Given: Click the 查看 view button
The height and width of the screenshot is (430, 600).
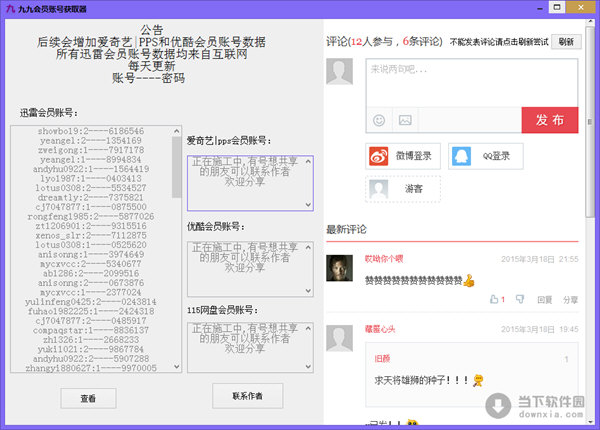Looking at the screenshot, I should pyautogui.click(x=88, y=399).
